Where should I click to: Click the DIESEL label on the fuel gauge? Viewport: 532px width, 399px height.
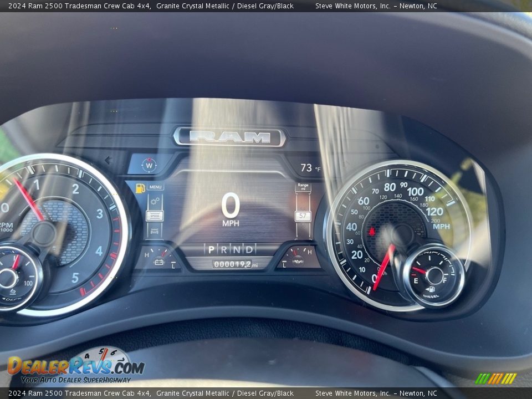431,296
